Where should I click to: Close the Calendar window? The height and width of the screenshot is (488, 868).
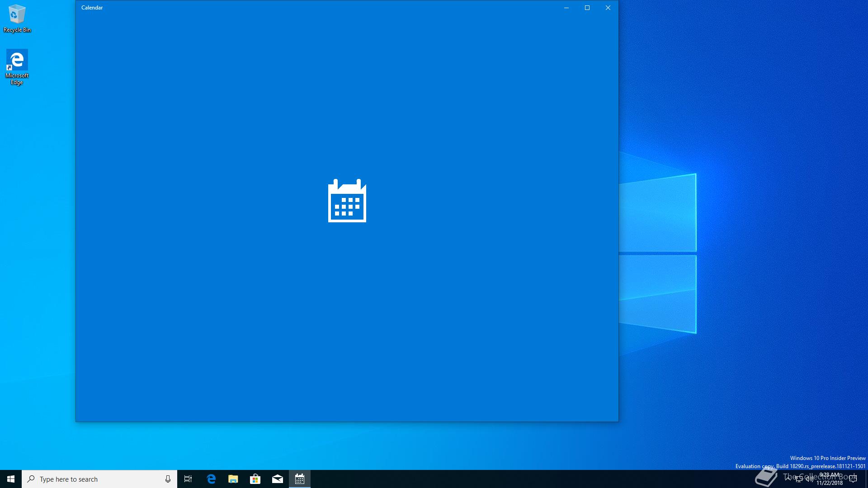click(608, 8)
